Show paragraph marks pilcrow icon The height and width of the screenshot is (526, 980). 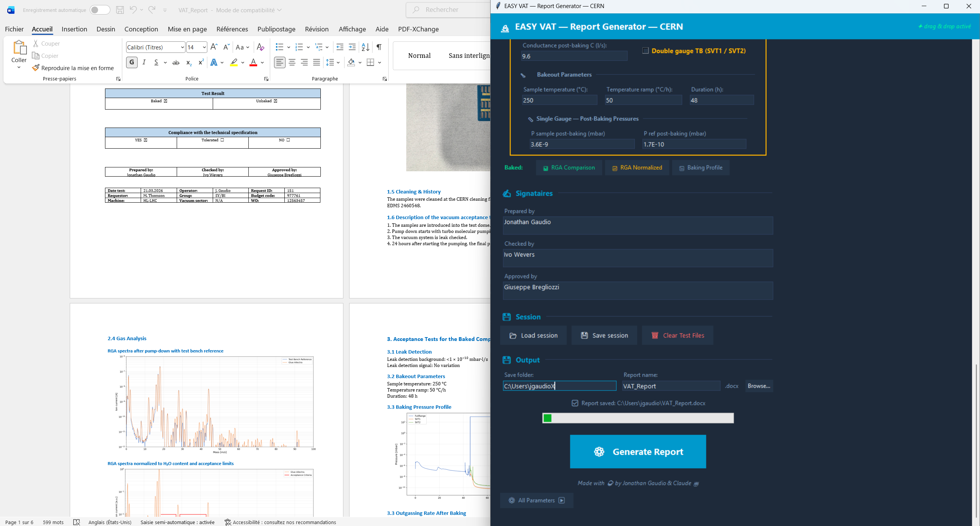[x=379, y=47]
